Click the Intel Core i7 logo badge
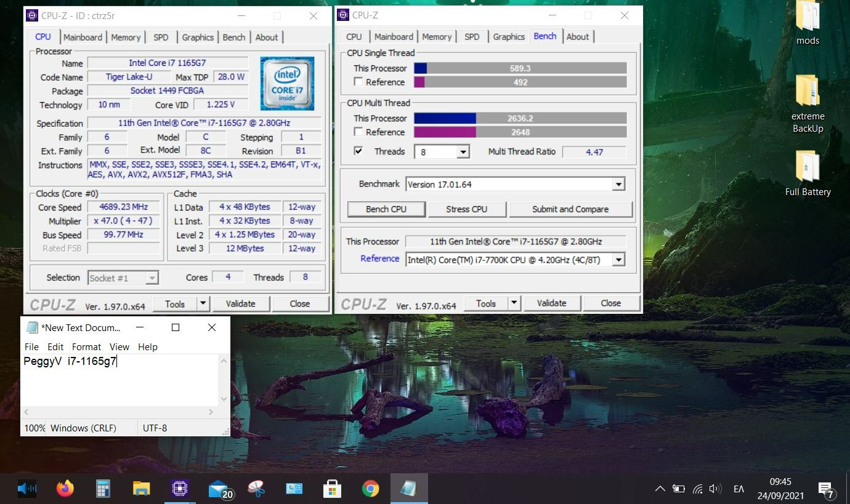Image resolution: width=850 pixels, height=504 pixels. 287,84
